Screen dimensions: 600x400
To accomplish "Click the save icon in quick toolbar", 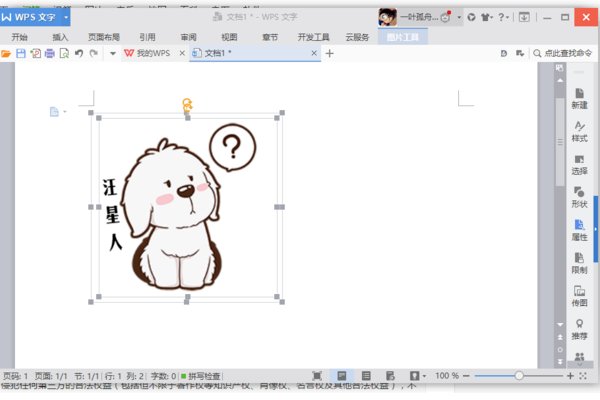I will point(20,53).
